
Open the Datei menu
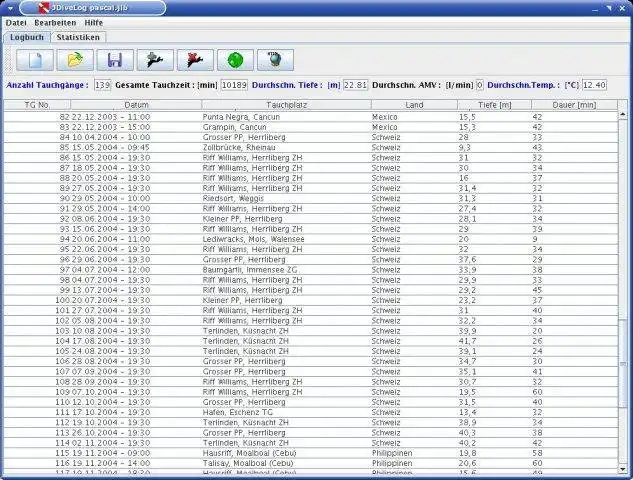click(16, 23)
